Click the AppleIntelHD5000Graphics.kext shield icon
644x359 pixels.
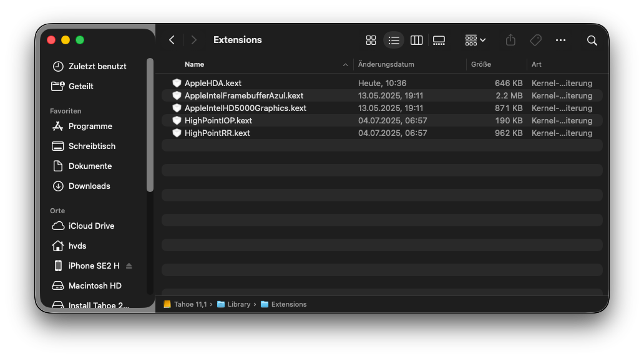pos(177,108)
